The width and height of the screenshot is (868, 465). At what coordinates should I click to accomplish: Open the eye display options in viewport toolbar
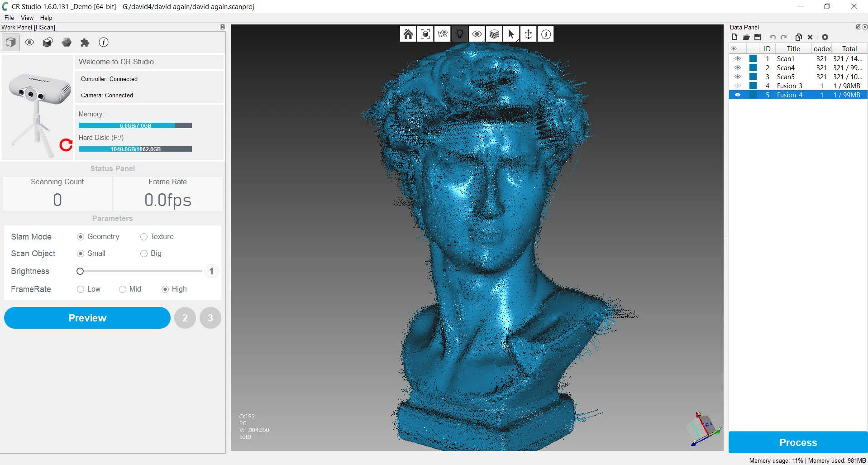[477, 34]
